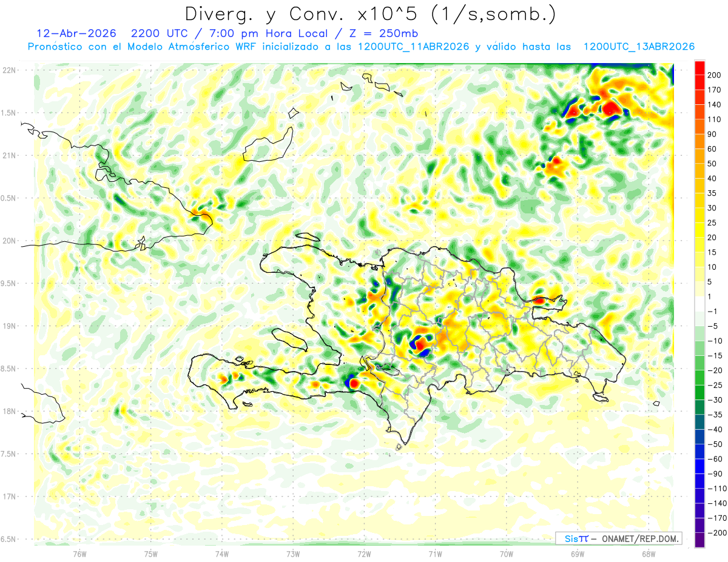The width and height of the screenshot is (728, 562).
Task: Click the 68W longitude axis label
Action: (x=648, y=553)
